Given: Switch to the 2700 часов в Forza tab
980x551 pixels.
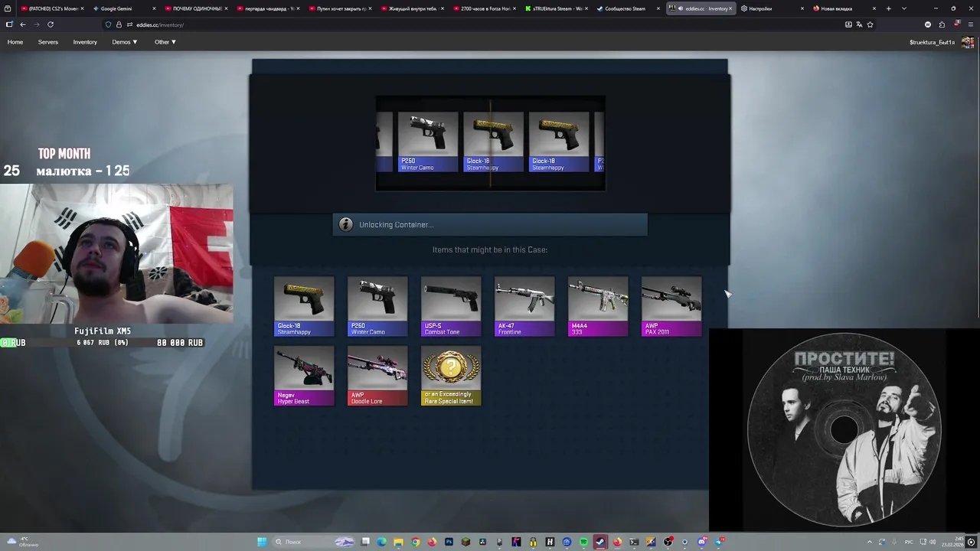Looking at the screenshot, I should point(484,8).
